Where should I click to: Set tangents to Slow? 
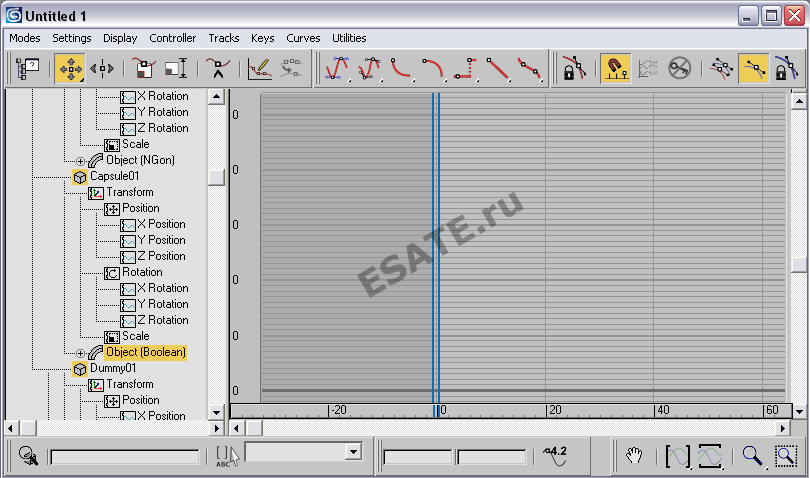coord(433,68)
